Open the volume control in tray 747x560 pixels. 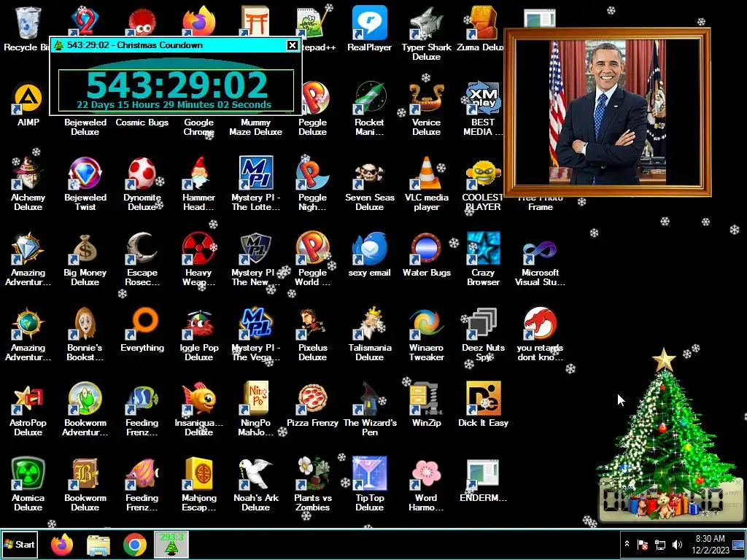[677, 544]
